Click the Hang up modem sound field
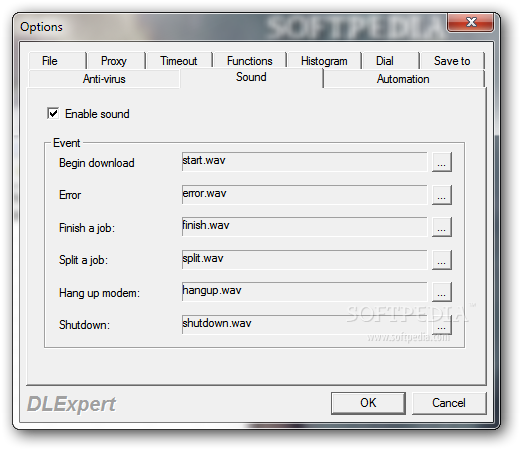521x450 pixels. 304,292
